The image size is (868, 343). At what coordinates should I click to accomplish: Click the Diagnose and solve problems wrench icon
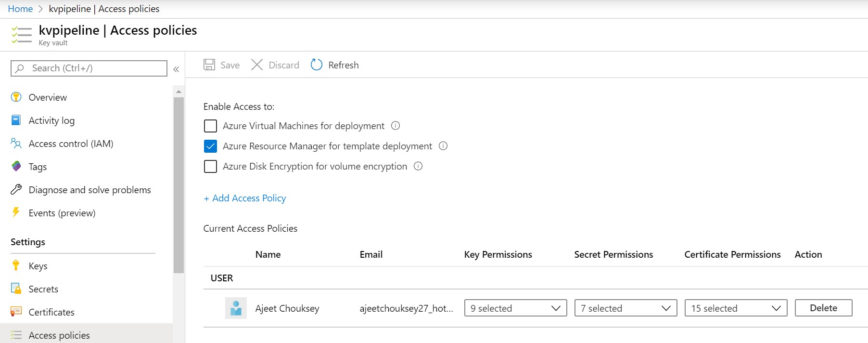16,189
